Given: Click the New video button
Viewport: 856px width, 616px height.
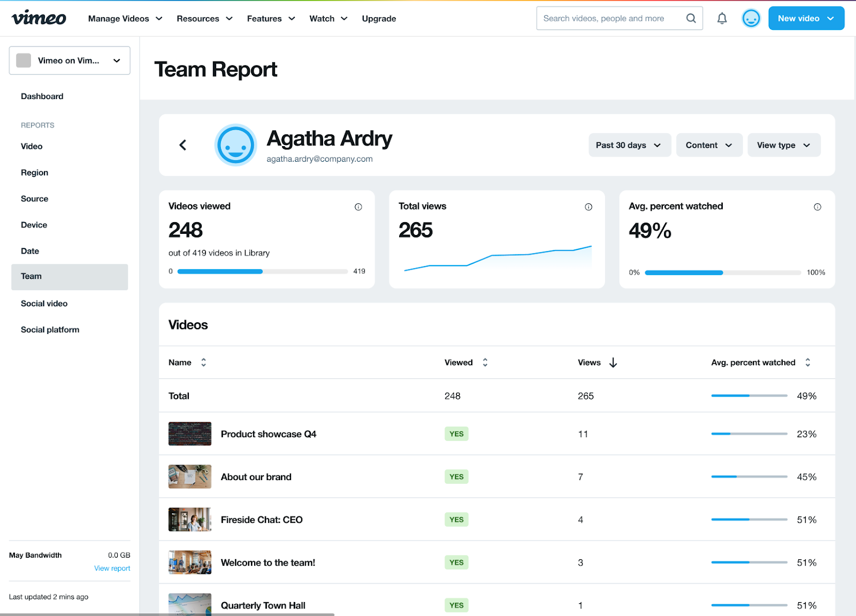Looking at the screenshot, I should 806,19.
